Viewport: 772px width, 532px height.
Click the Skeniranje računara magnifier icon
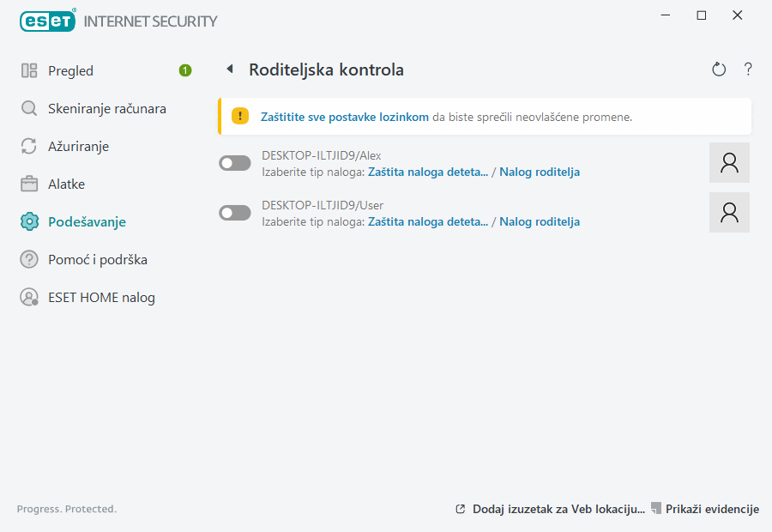tap(28, 108)
